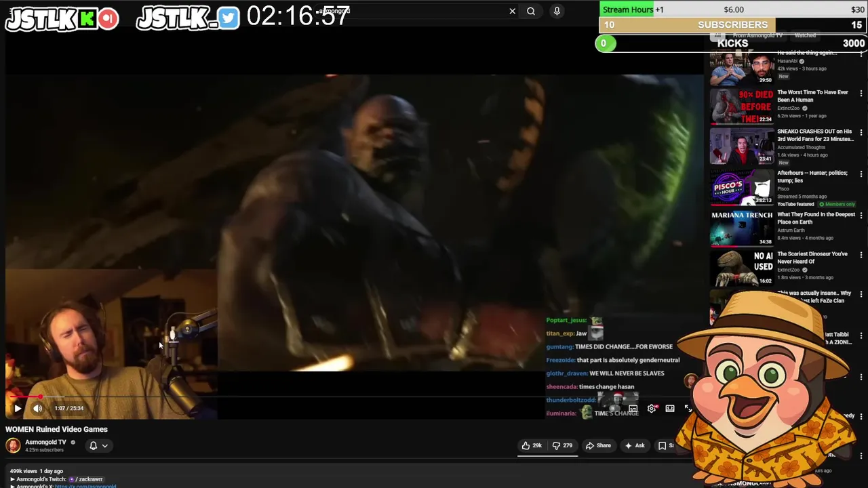Click the Stream Hours goal bar
Image resolution: width=868 pixels, height=488 pixels.
pyautogui.click(x=732, y=9)
